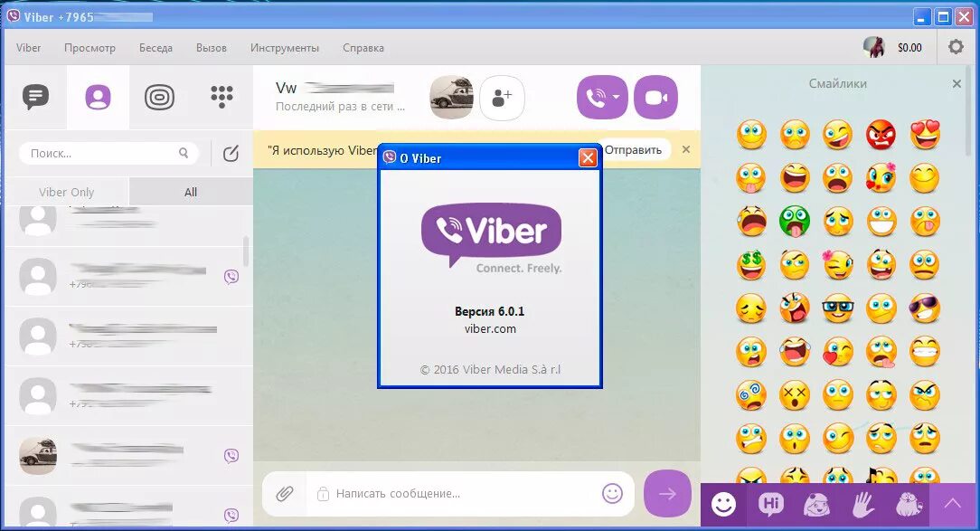Click the send message arrow button

click(667, 494)
